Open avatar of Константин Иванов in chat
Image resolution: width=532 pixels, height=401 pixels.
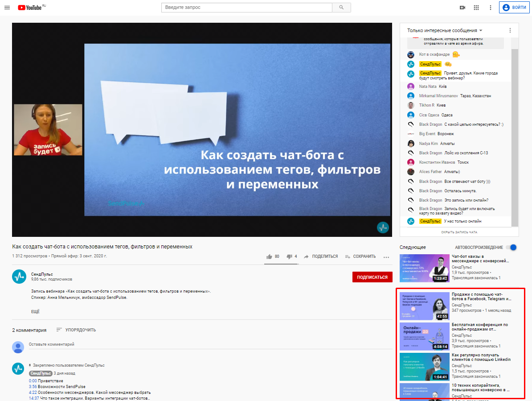click(410, 162)
